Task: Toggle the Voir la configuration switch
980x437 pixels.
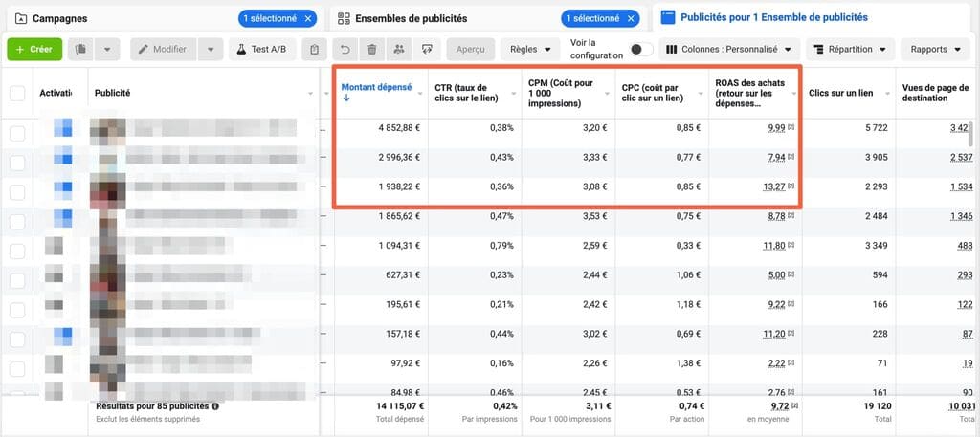Action: [x=640, y=50]
